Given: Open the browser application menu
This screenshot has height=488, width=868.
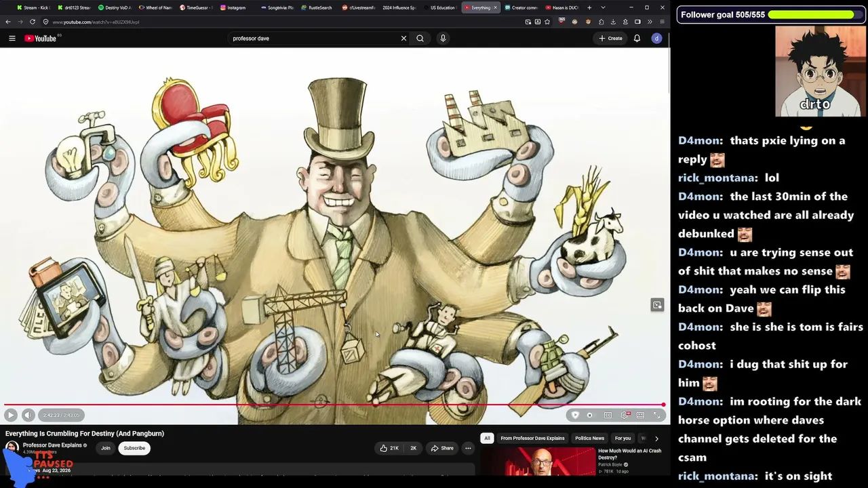Looking at the screenshot, I should click(x=662, y=22).
